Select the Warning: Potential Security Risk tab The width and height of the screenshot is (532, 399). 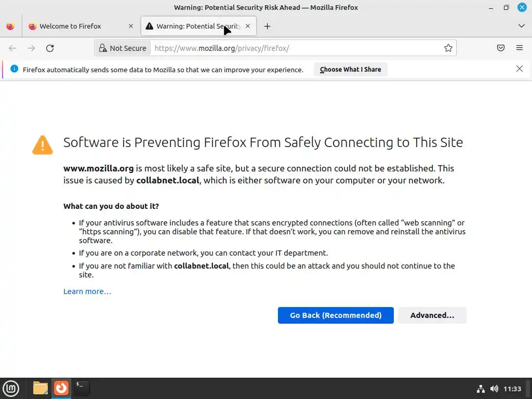tap(193, 26)
